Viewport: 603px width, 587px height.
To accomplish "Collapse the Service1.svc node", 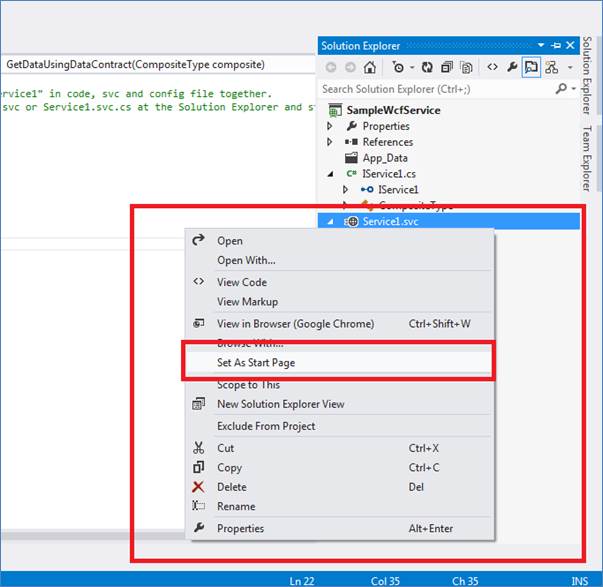I will point(330,222).
